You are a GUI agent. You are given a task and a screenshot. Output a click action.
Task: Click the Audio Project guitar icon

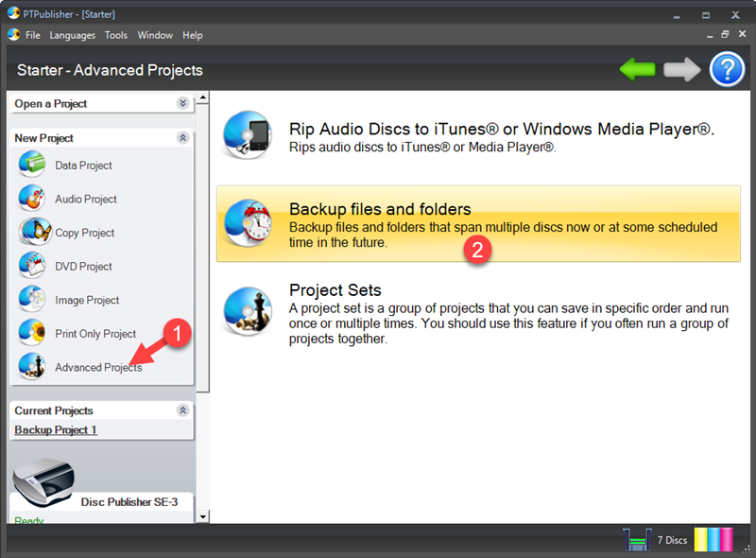point(32,198)
